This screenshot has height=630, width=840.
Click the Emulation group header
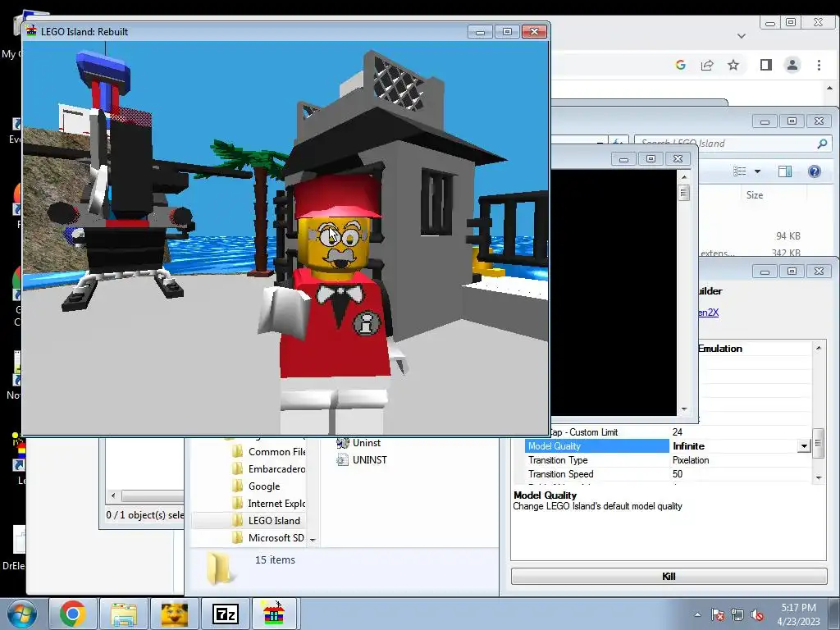(x=720, y=348)
